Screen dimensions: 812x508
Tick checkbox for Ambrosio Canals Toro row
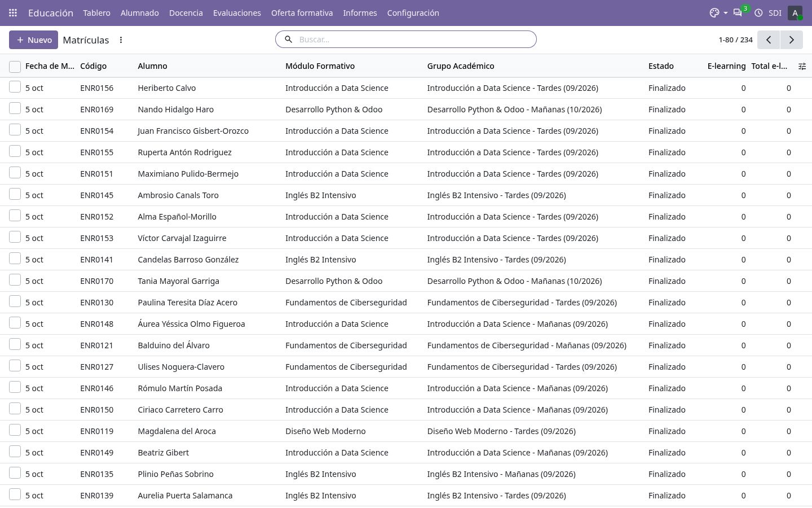15,194
